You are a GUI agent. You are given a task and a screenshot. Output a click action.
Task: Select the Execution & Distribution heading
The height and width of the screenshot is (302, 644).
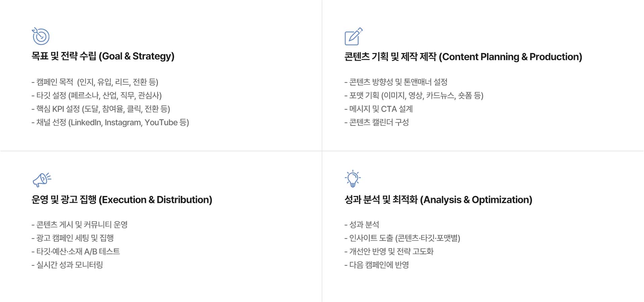pos(122,200)
